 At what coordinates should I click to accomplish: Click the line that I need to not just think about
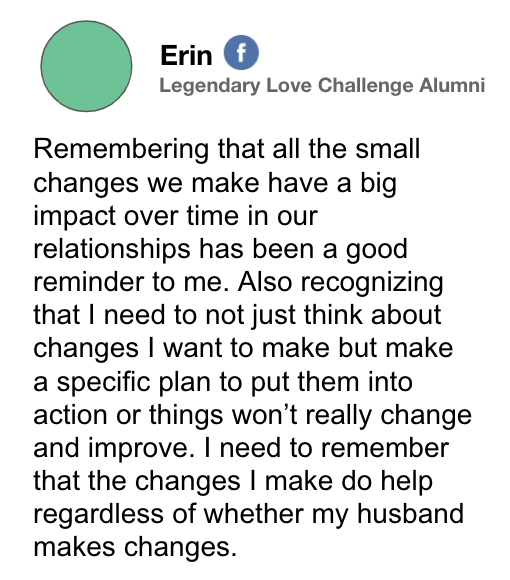pyautogui.click(x=237, y=316)
